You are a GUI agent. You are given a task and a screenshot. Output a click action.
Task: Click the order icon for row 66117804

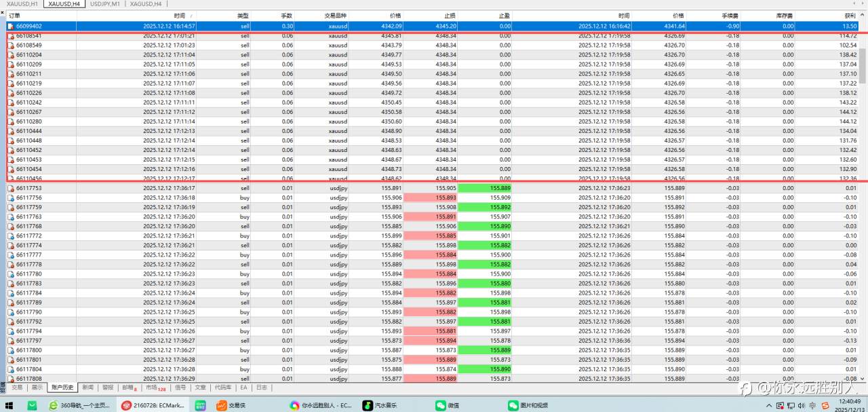tap(11, 369)
